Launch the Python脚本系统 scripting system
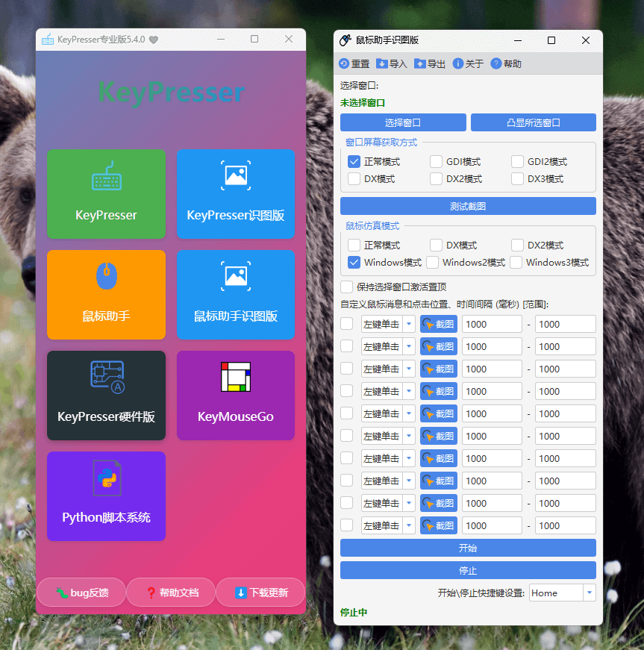Viewport: 644px width, 650px height. [106, 496]
